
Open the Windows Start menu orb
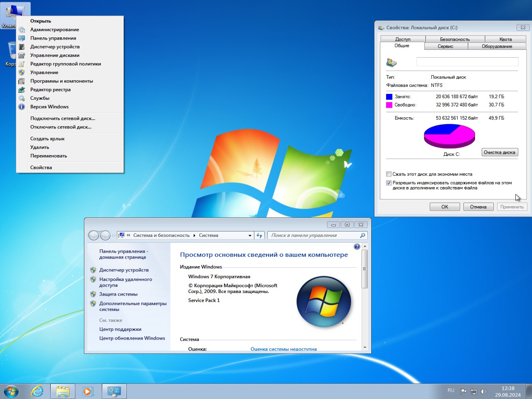tap(11, 391)
